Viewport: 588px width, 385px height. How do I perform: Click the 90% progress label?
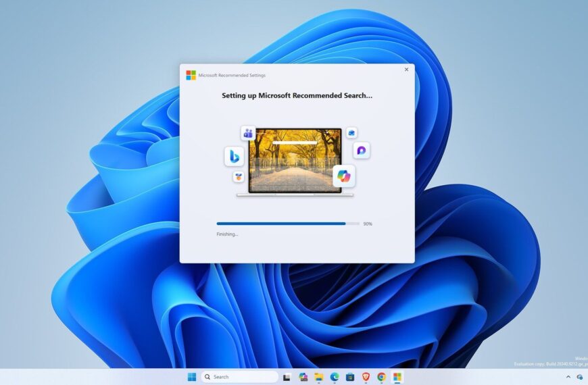pos(368,224)
